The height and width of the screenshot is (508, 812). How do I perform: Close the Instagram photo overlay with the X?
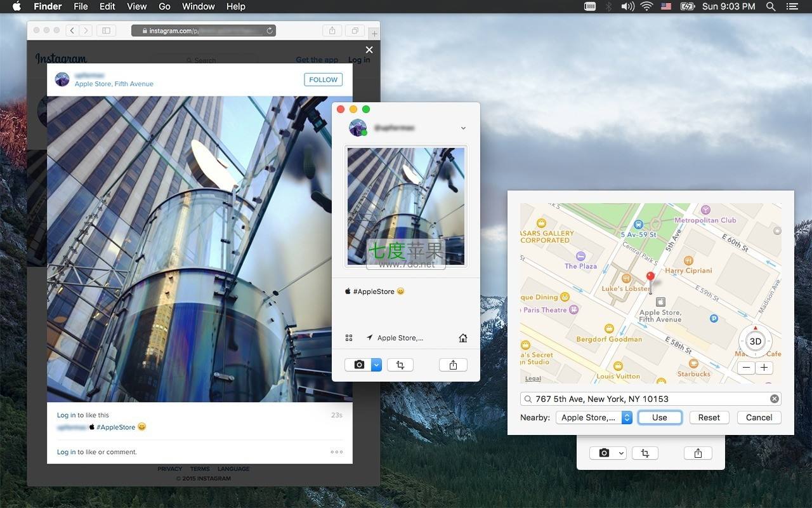click(369, 50)
